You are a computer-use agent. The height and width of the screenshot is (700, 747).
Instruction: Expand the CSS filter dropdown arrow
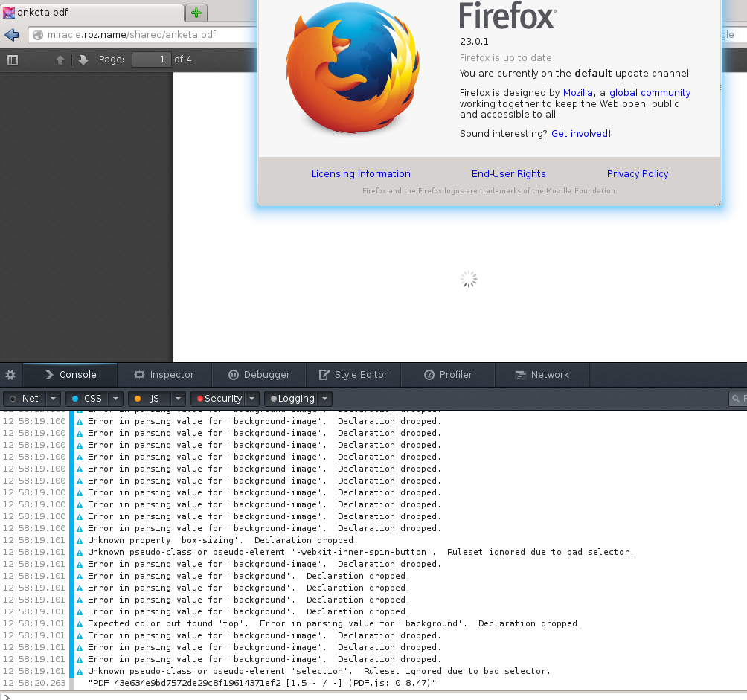pos(116,399)
